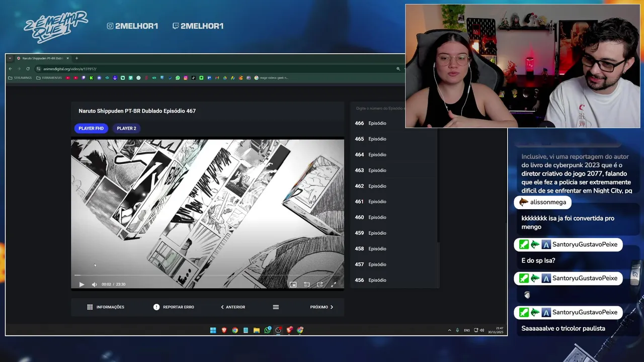Screen dimensions: 644x362
Task: Click the zoom magnifier in address bar
Action: [x=398, y=69]
